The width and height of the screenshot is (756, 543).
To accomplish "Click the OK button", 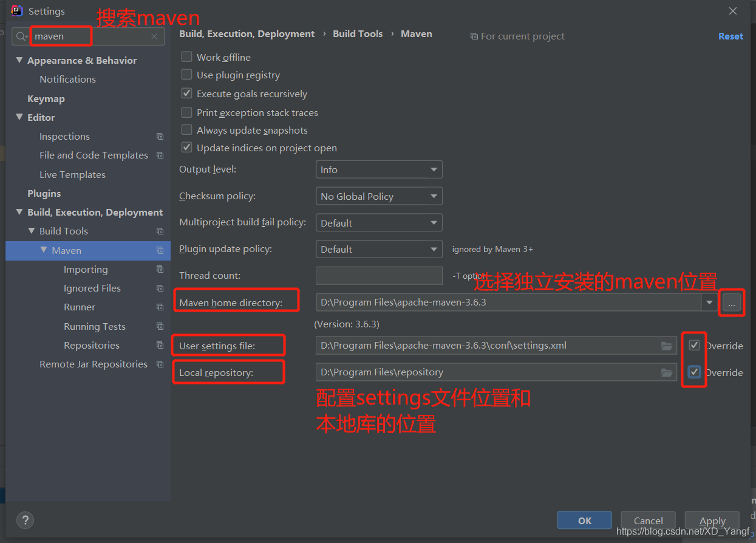I will tap(585, 521).
